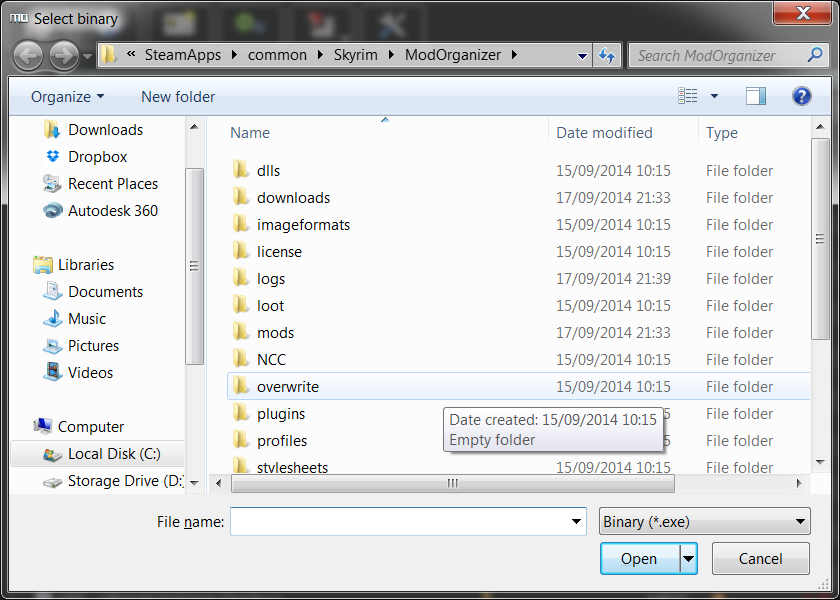Open the Help question mark button
Image resolution: width=840 pixels, height=600 pixels.
(x=801, y=96)
